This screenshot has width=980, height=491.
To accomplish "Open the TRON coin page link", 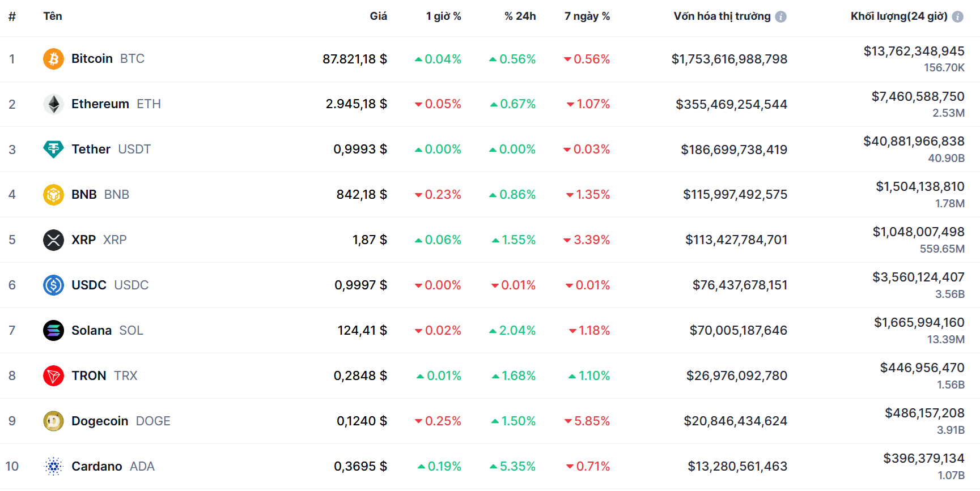I will [x=104, y=375].
